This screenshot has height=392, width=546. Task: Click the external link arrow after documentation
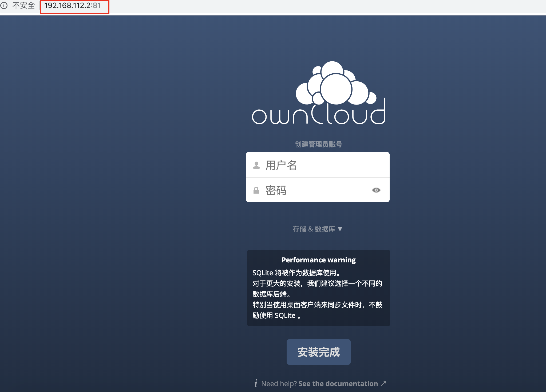[383, 383]
